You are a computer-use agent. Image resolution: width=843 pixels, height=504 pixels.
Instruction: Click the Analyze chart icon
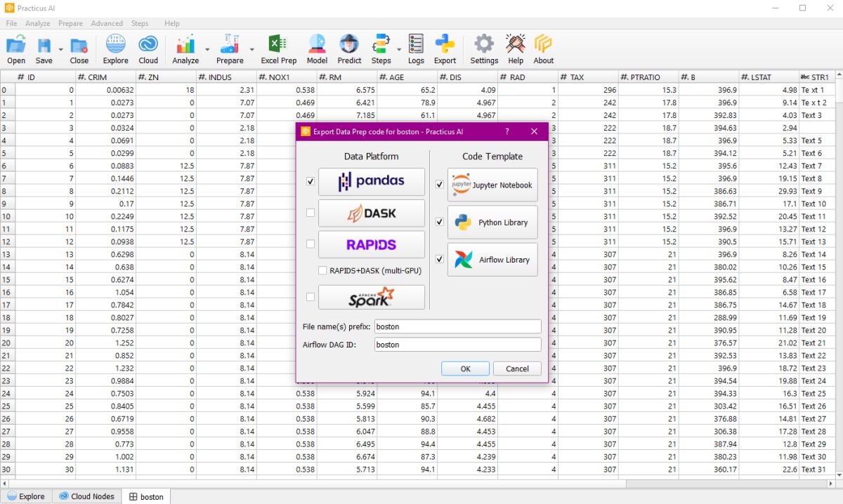coord(185,49)
